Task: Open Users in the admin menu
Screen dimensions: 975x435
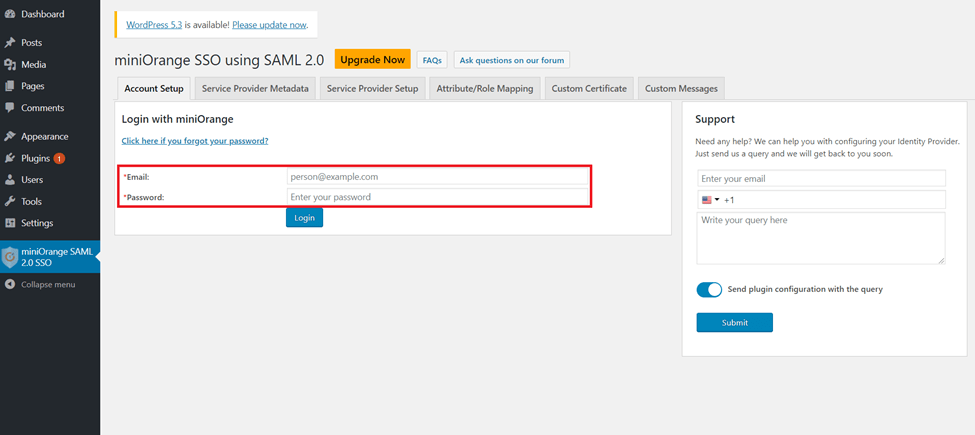Action: (x=50, y=180)
